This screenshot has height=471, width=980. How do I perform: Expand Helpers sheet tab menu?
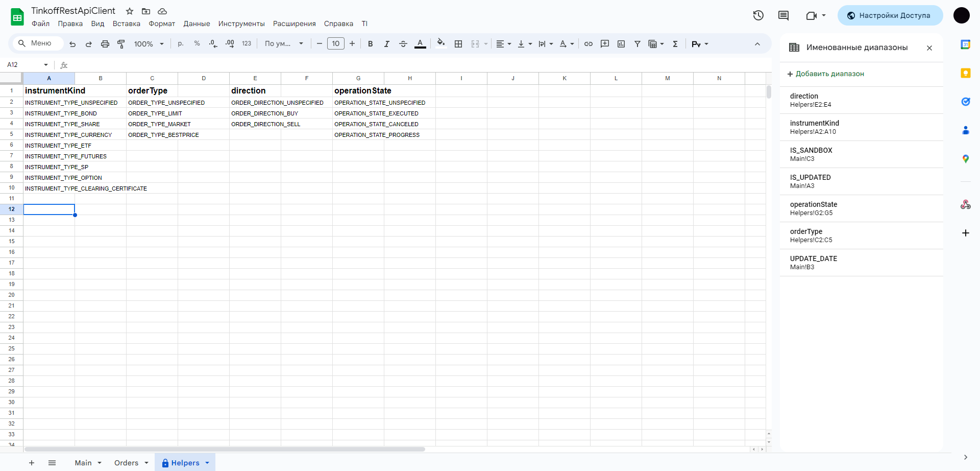click(x=207, y=463)
